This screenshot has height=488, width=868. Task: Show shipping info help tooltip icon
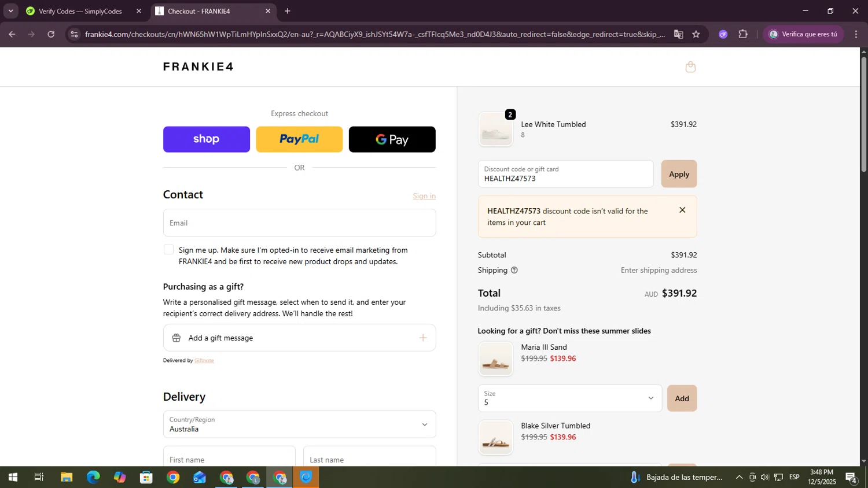(514, 270)
